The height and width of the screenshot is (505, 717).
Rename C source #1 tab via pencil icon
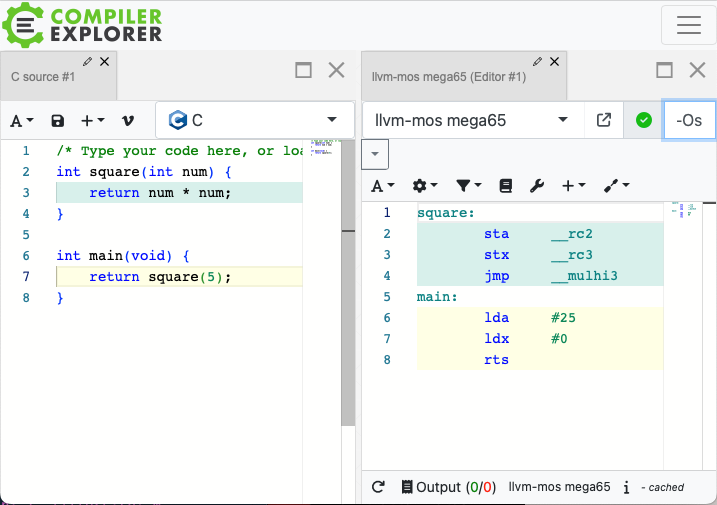(x=87, y=61)
